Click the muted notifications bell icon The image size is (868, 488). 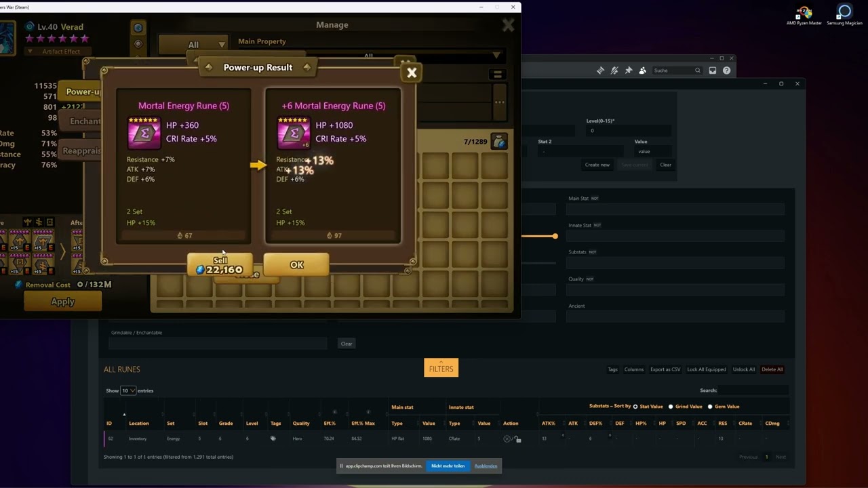click(x=614, y=70)
